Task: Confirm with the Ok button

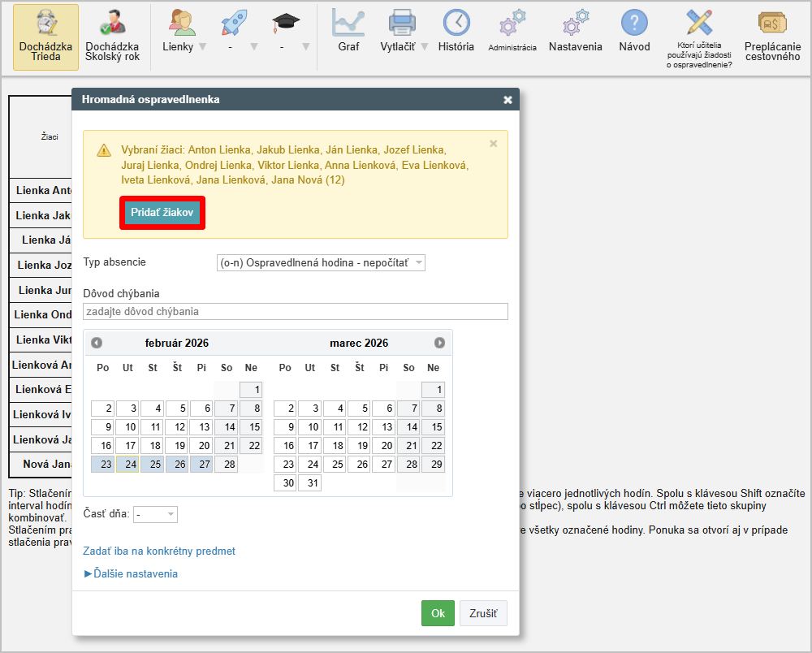Action: [x=438, y=613]
